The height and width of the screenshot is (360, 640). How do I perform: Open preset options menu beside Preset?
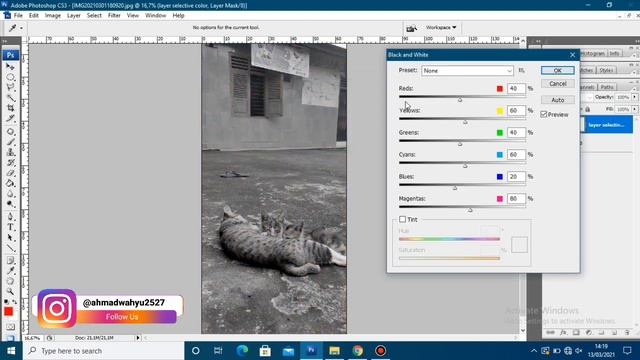[522, 71]
